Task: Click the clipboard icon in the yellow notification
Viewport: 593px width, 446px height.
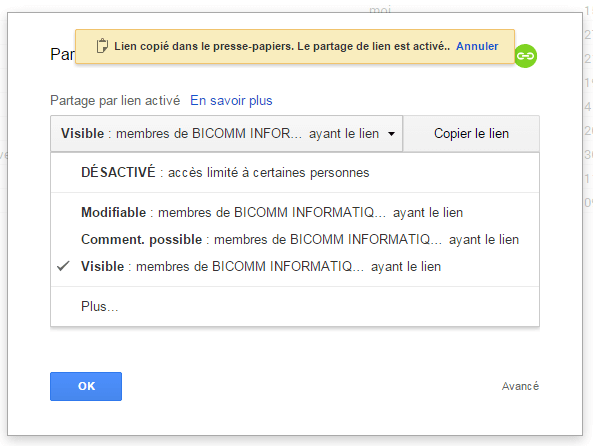Action: tap(102, 46)
